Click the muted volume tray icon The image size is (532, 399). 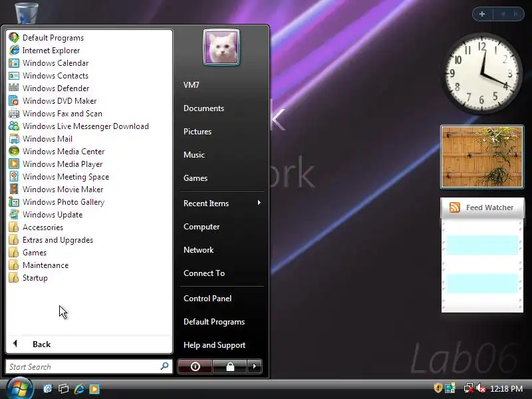coord(481,388)
